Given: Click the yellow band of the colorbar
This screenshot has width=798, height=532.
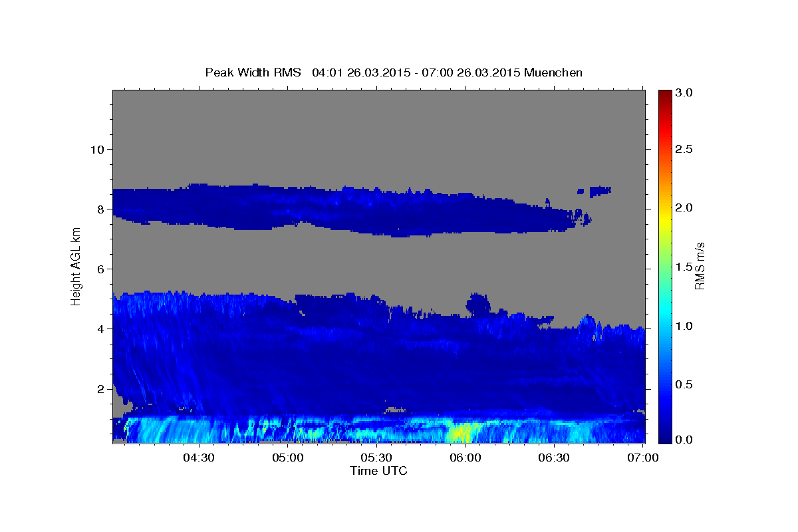Looking at the screenshot, I should pos(664,216).
